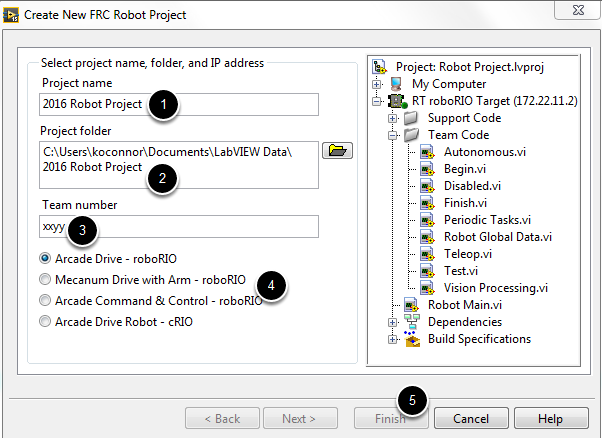Expand the Build Specifications node
Image resolution: width=602 pixels, height=438 pixels.
pyautogui.click(x=392, y=339)
